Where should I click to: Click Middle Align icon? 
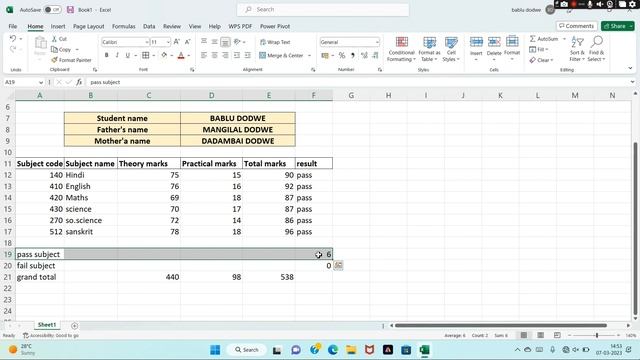point(214,42)
